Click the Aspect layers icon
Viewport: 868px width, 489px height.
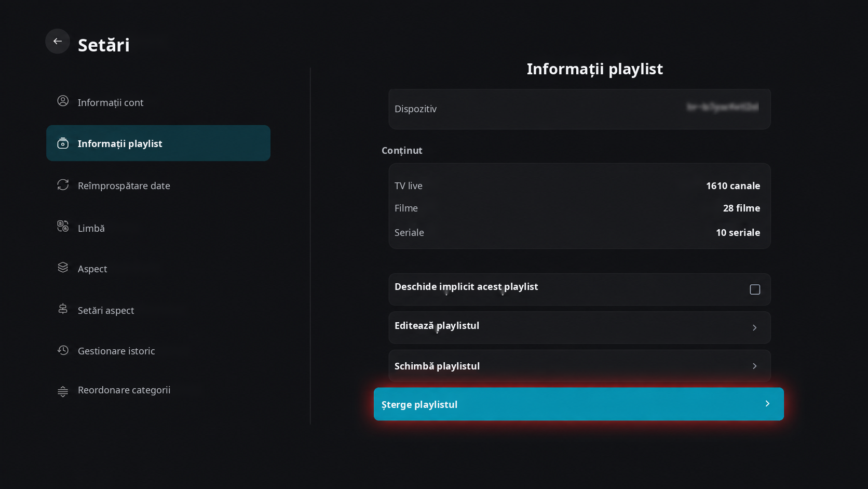click(63, 267)
